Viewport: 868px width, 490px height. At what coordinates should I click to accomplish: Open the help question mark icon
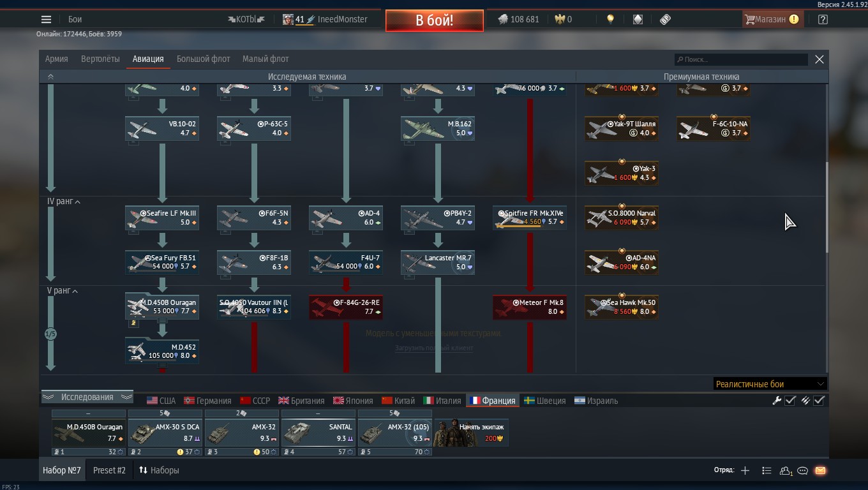[823, 19]
